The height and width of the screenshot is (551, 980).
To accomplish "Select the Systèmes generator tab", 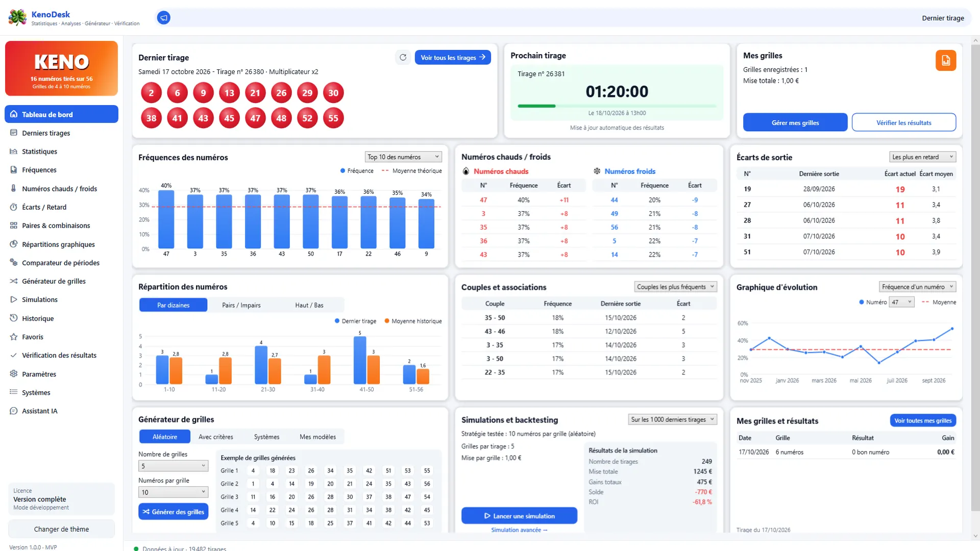I will [266, 437].
